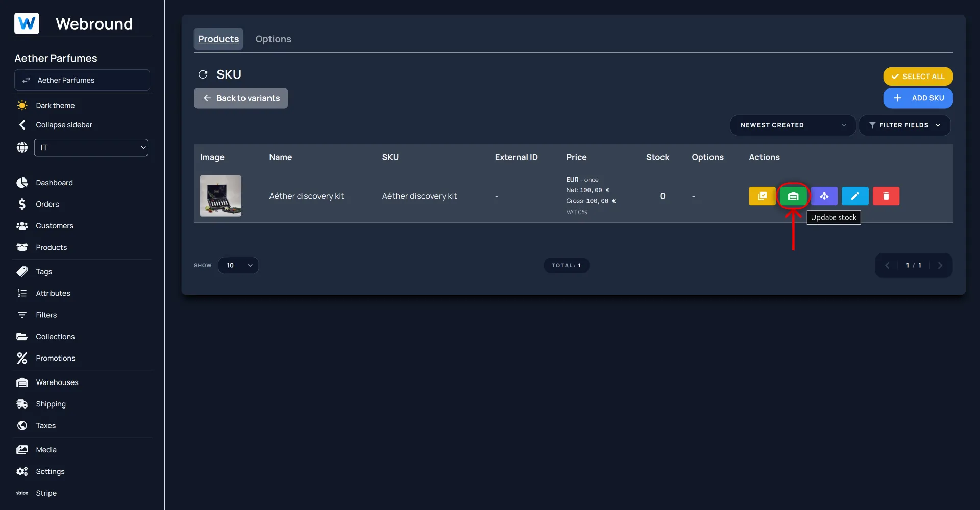Select the Products tab
Screen dimensions: 980x510
218,39
